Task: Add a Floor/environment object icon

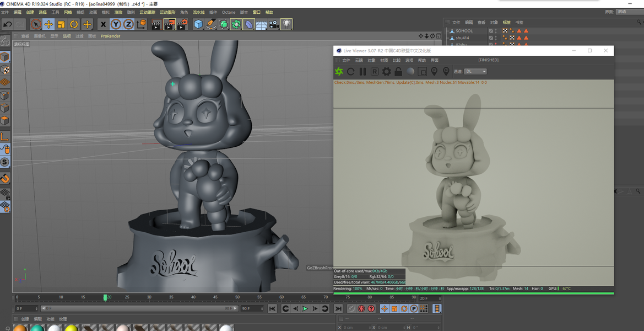Action: pos(262,24)
